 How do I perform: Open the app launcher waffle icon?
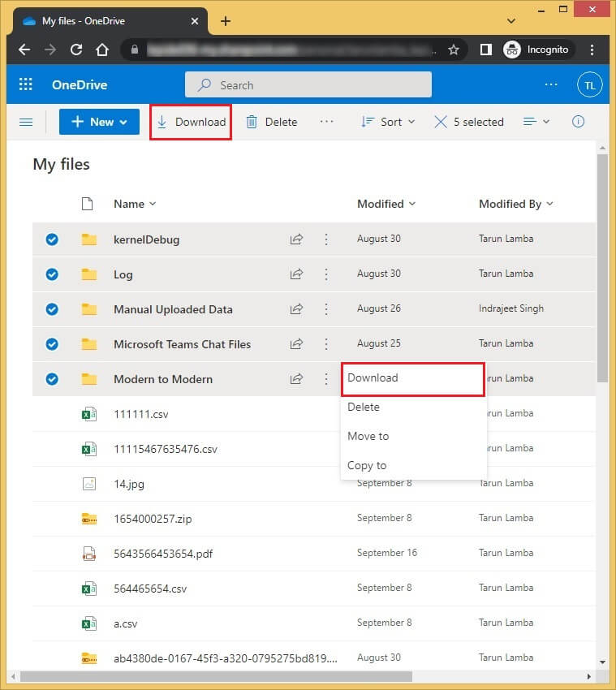click(x=25, y=84)
